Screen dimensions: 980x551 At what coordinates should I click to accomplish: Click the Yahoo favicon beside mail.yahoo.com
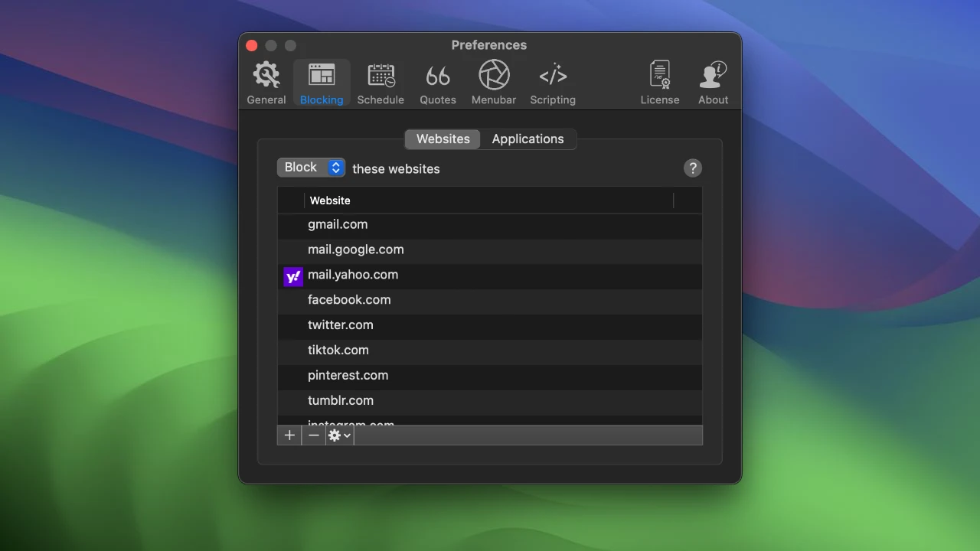point(293,277)
